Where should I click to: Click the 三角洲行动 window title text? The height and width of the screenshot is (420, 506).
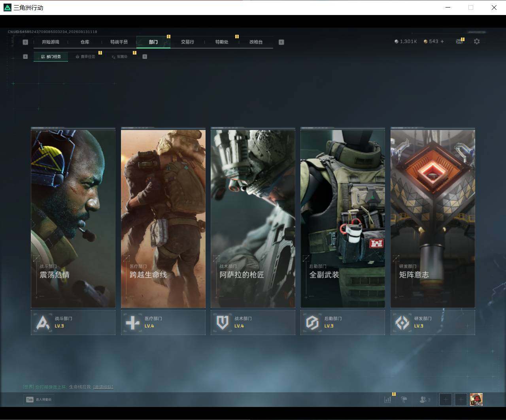click(28, 8)
